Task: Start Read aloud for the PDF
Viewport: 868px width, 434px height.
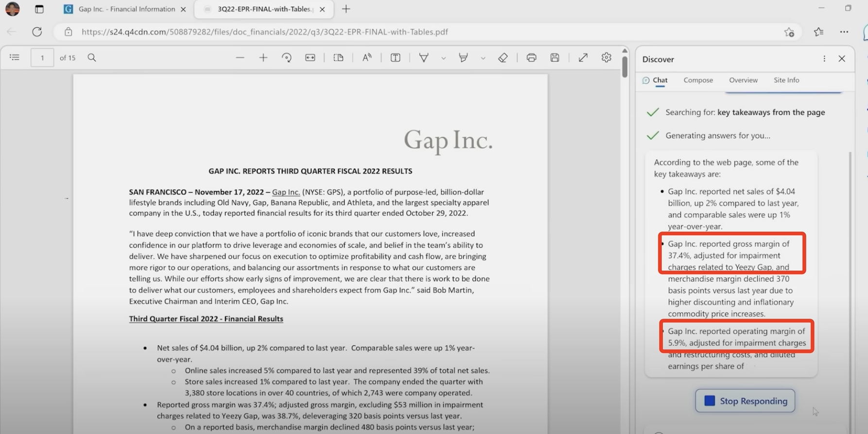Action: coord(367,57)
